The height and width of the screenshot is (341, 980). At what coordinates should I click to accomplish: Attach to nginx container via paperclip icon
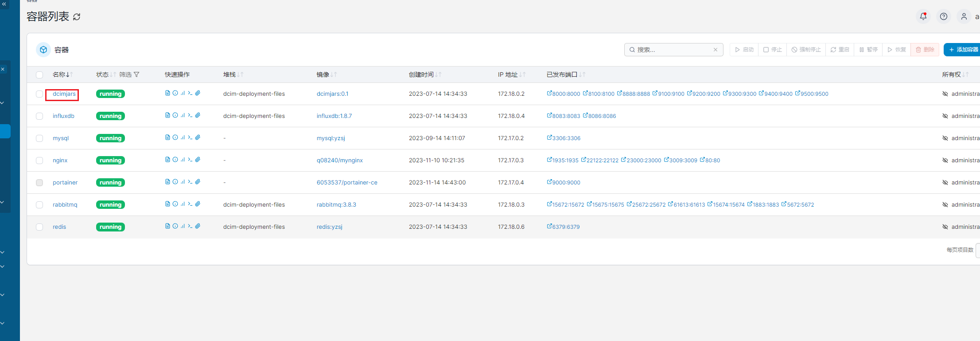(198, 160)
